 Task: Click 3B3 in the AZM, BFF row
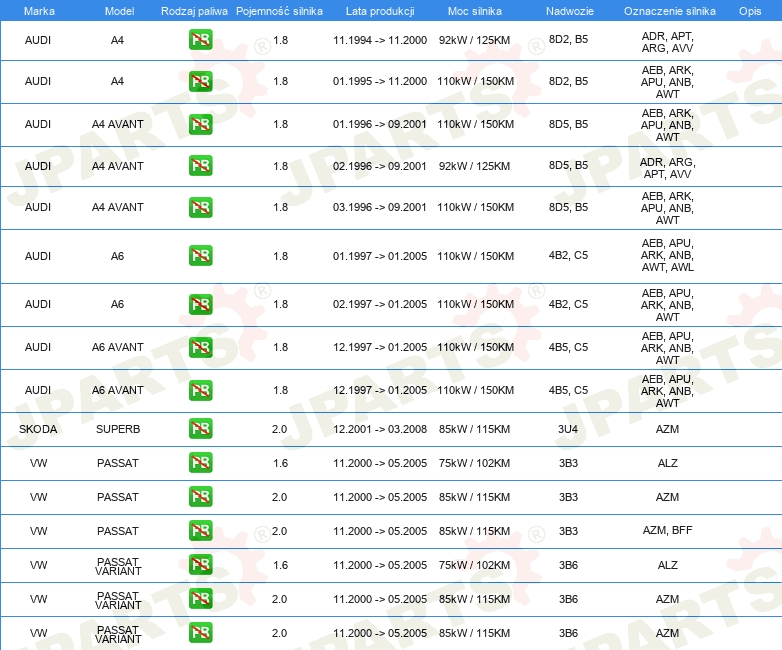click(x=568, y=531)
